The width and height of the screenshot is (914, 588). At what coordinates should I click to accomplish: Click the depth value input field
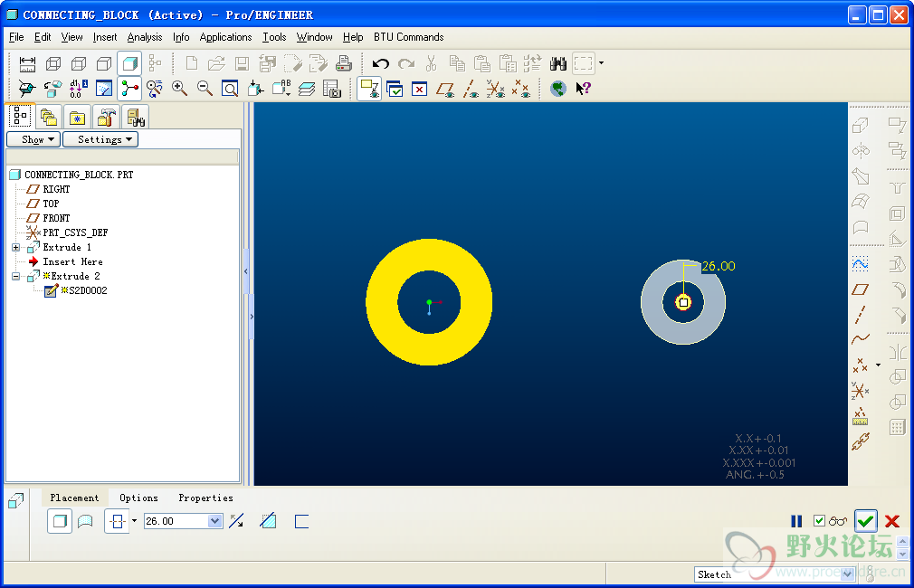coord(176,521)
